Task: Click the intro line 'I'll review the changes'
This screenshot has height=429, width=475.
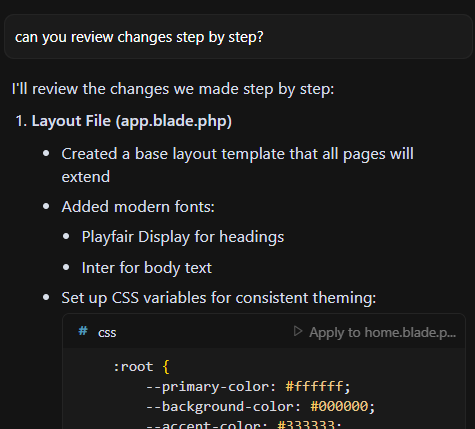Action: click(173, 89)
